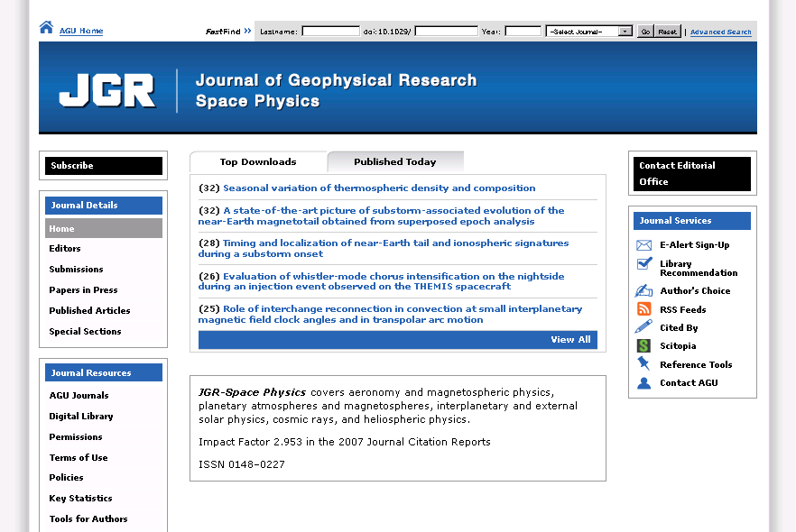Select Home in Journal Details
Screen dimensions: 796x532
(x=104, y=228)
